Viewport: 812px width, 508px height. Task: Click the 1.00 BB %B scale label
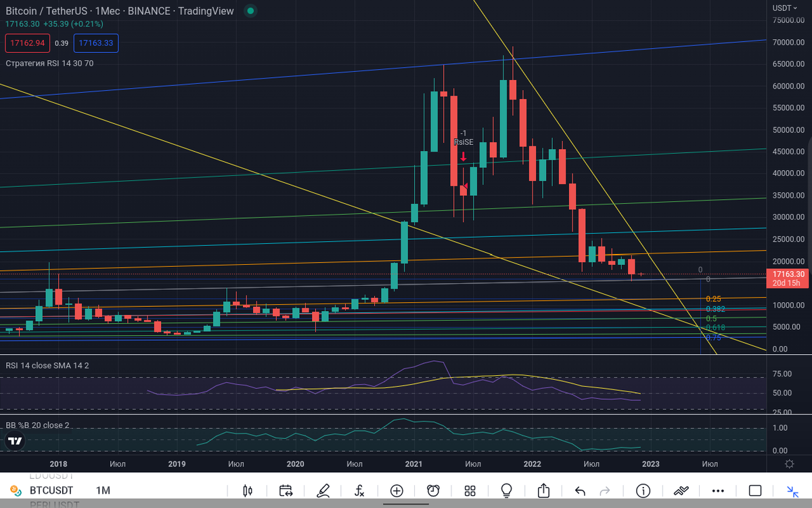[780, 428]
